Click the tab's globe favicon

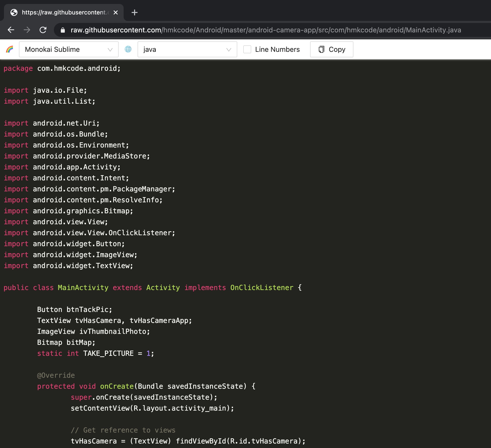coord(14,12)
